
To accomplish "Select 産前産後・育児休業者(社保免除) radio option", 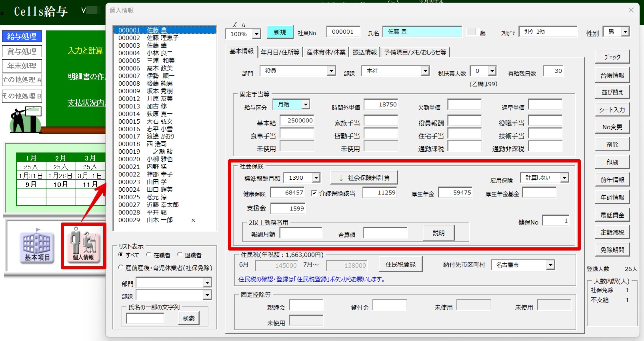I will (x=121, y=267).
